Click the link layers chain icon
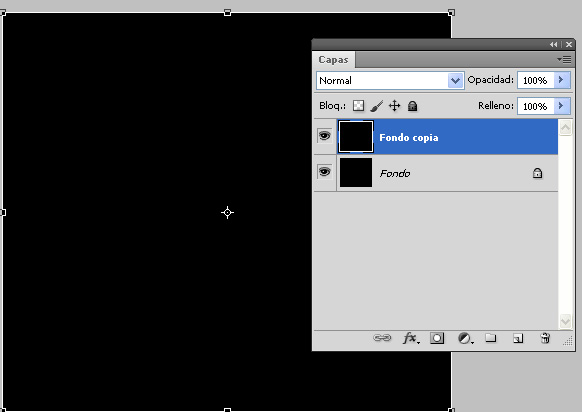 (382, 338)
